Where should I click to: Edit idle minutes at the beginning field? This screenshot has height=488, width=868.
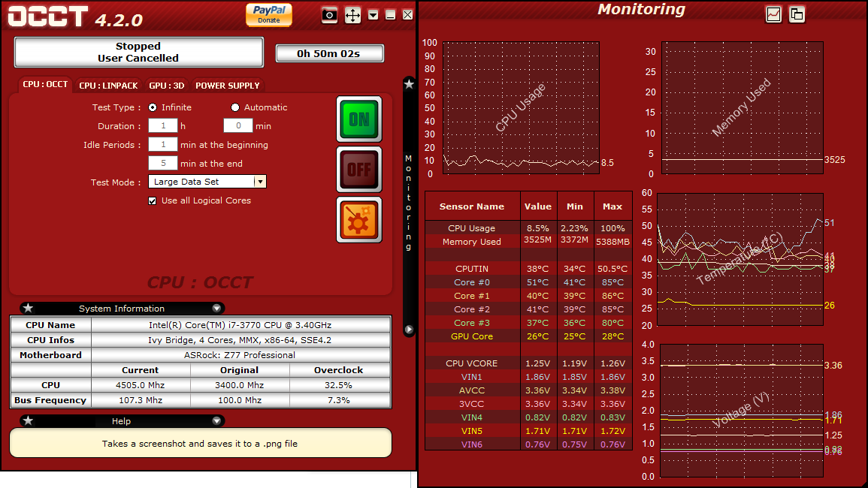pyautogui.click(x=163, y=144)
